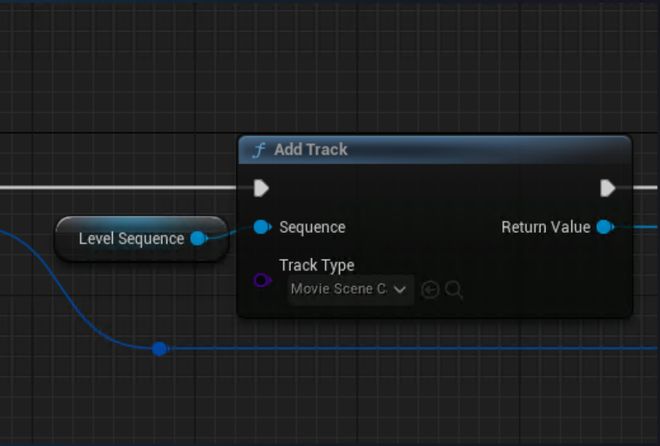Click the function icon on Add Track node
The image size is (660, 446).
point(259,150)
